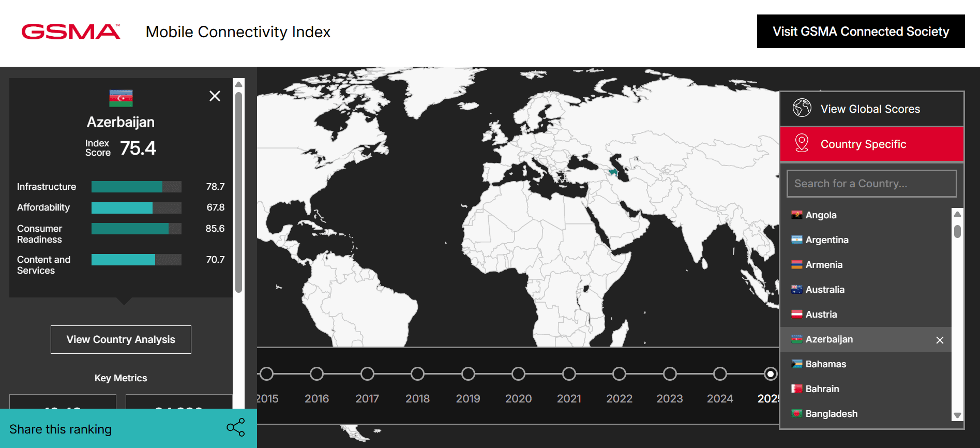The width and height of the screenshot is (980, 448).
Task: Click the highlighted Azerbaijan on the map
Action: pyautogui.click(x=613, y=172)
